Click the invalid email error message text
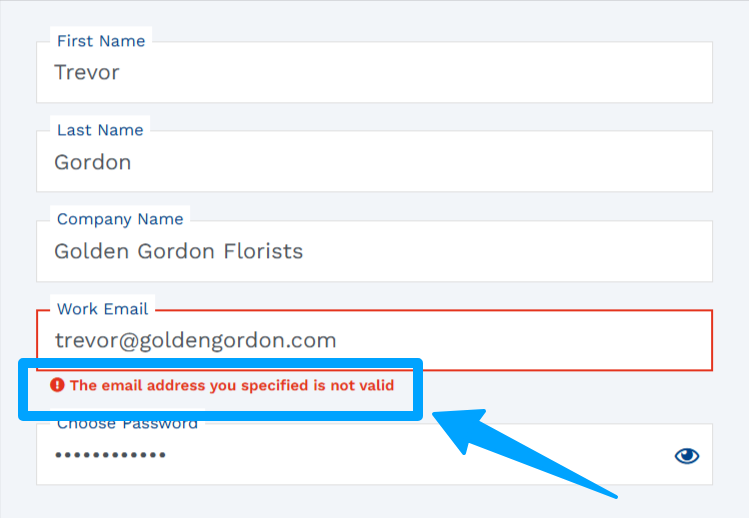Viewport: 749px width, 518px height. [232, 385]
